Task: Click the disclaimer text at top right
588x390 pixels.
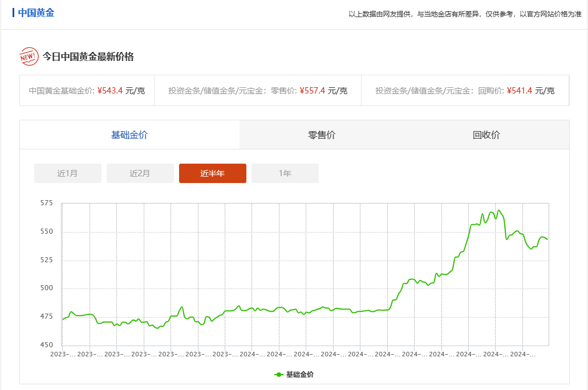Action: point(465,14)
